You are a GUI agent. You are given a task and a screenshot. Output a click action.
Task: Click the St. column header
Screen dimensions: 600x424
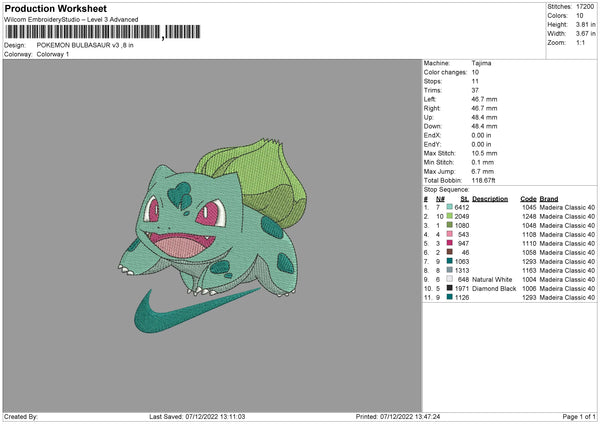click(465, 199)
